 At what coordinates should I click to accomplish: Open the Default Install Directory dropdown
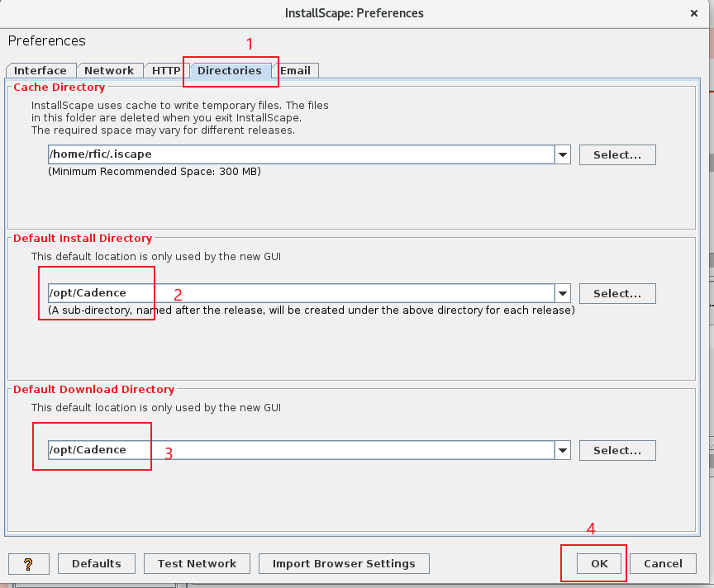pyautogui.click(x=563, y=293)
